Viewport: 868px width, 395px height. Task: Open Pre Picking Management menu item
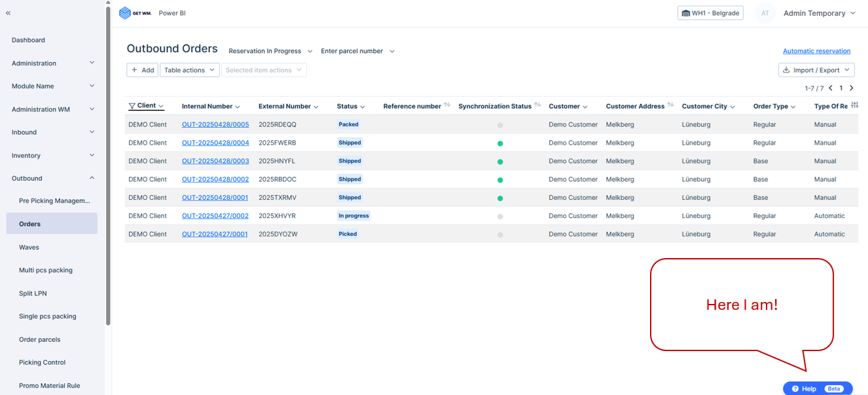pos(54,200)
